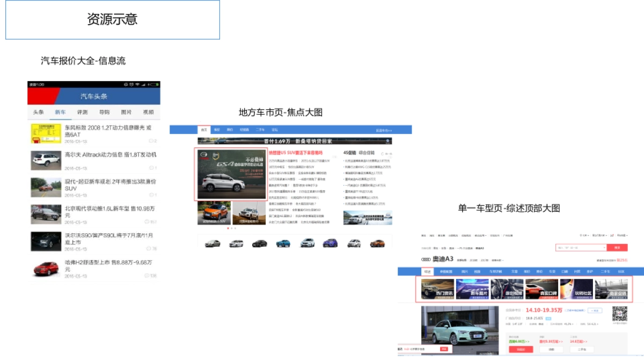Screen dimensions: 644x362
Task: Click the red search button
Action: click(617, 248)
